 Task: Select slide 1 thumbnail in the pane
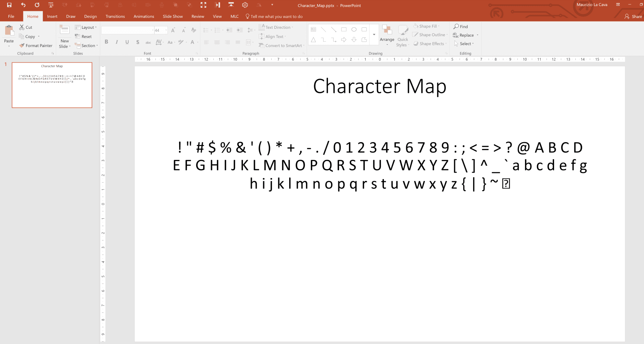pyautogui.click(x=52, y=85)
